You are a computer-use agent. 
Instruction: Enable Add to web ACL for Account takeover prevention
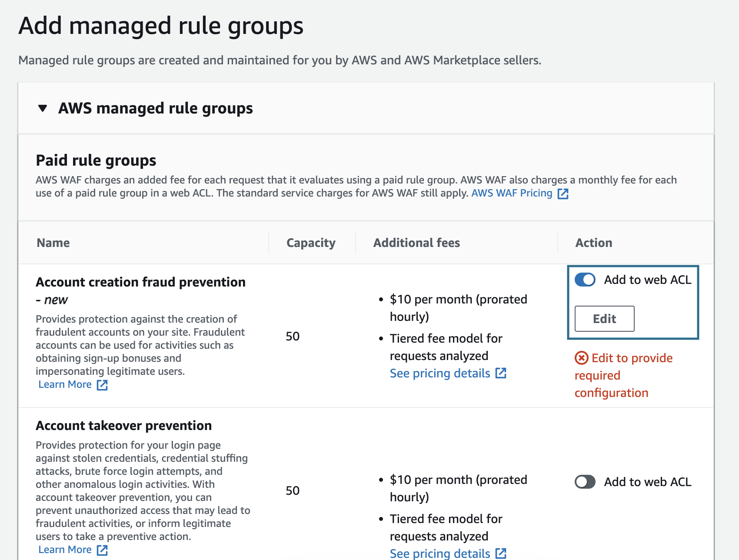point(585,482)
